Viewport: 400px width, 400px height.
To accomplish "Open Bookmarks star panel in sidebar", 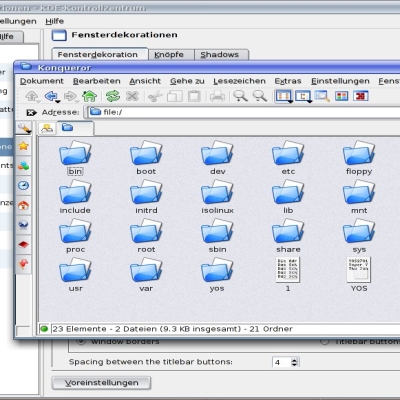I will [x=24, y=146].
